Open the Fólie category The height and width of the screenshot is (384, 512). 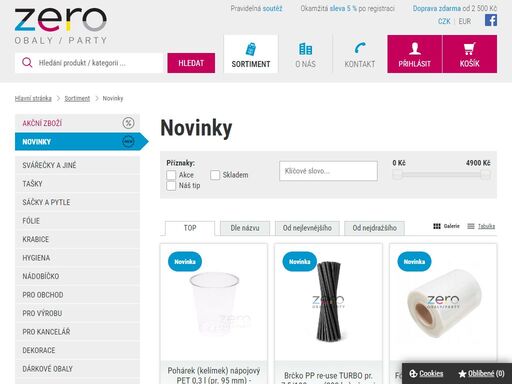coord(77,221)
